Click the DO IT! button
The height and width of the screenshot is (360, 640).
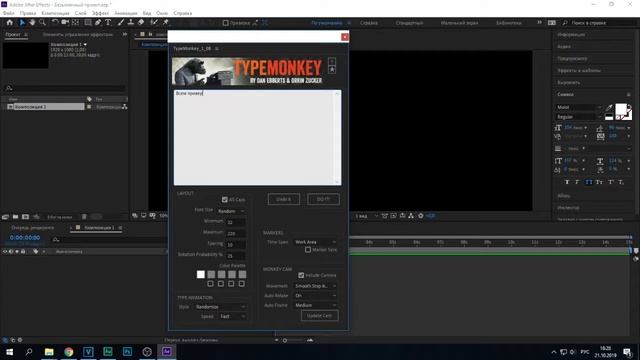[323, 199]
